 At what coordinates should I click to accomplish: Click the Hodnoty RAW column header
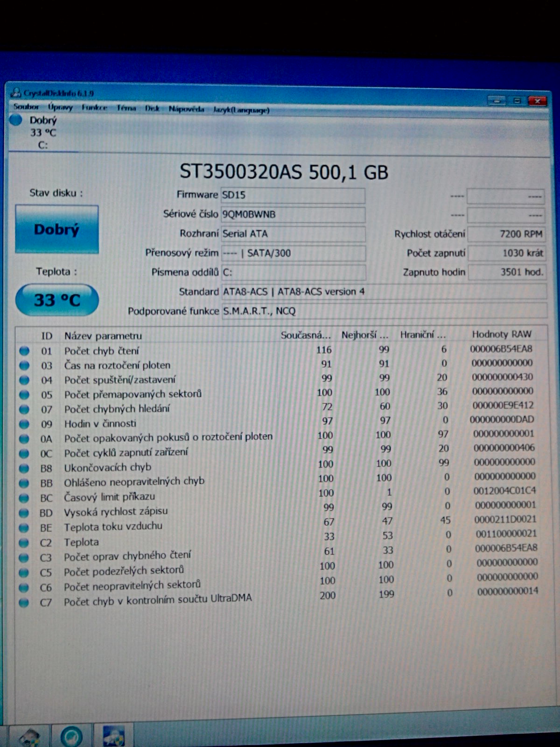click(x=502, y=334)
